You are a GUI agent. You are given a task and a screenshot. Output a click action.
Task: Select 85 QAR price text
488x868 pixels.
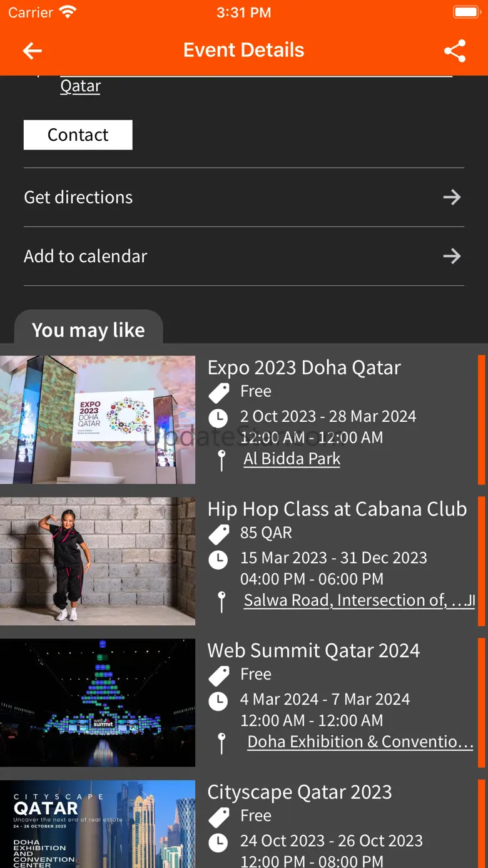pyautogui.click(x=266, y=533)
